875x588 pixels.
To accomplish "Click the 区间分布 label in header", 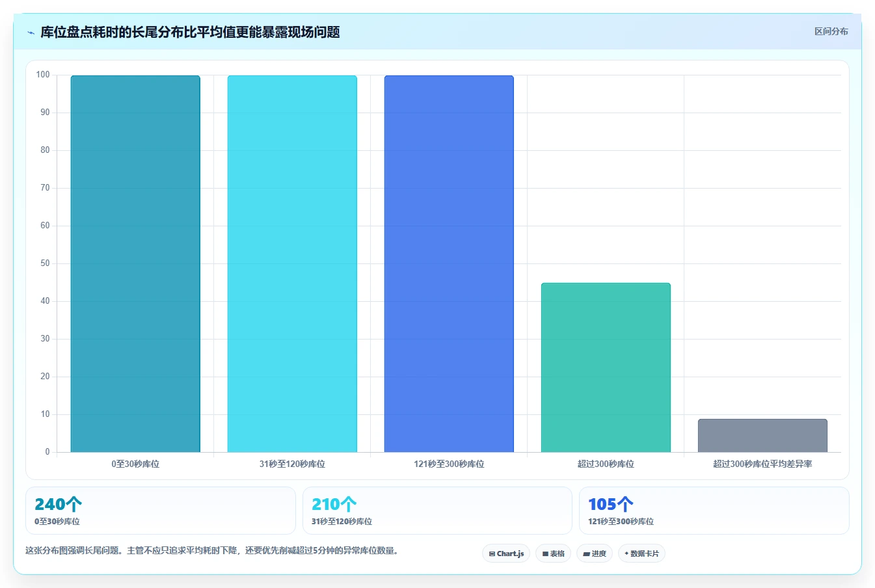I will point(831,31).
